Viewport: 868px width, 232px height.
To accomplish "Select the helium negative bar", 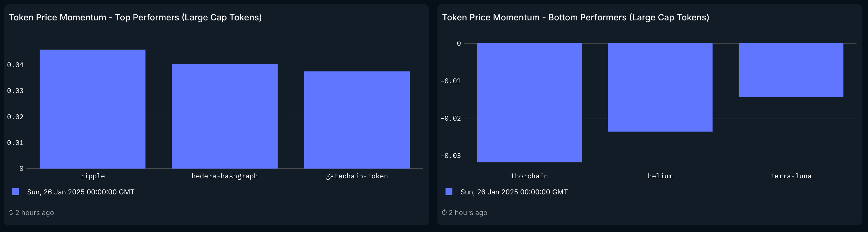I will 660,87.
